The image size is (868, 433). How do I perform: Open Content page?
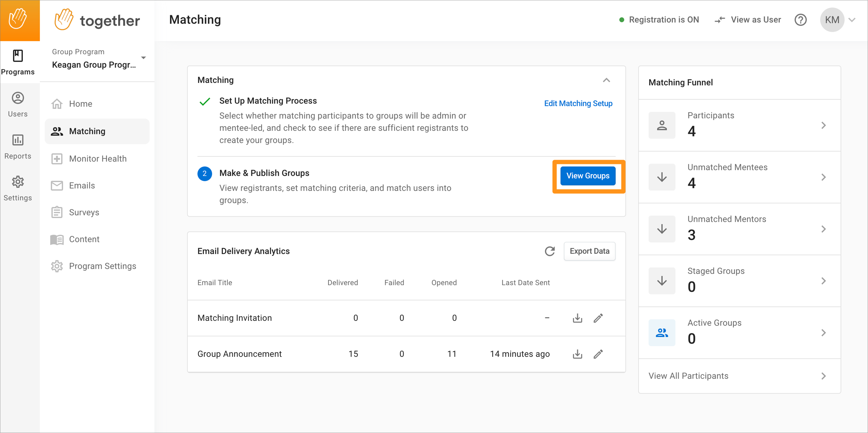pos(97,239)
